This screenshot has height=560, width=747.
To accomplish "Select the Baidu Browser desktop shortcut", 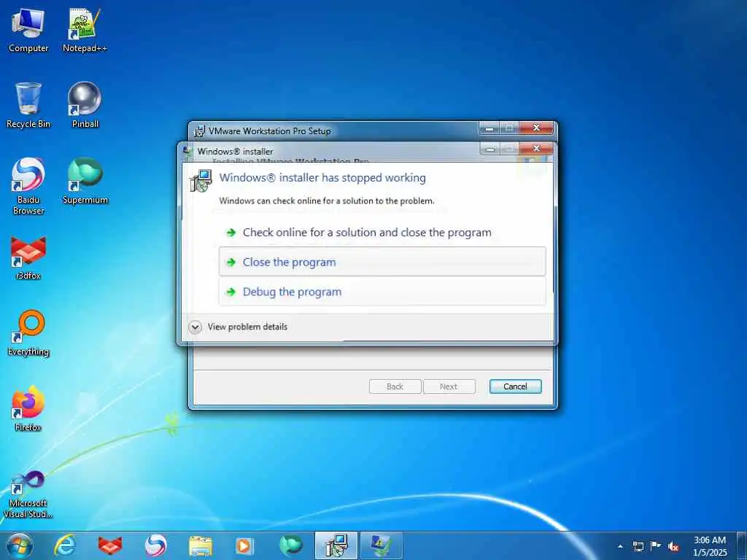I will tap(28, 186).
